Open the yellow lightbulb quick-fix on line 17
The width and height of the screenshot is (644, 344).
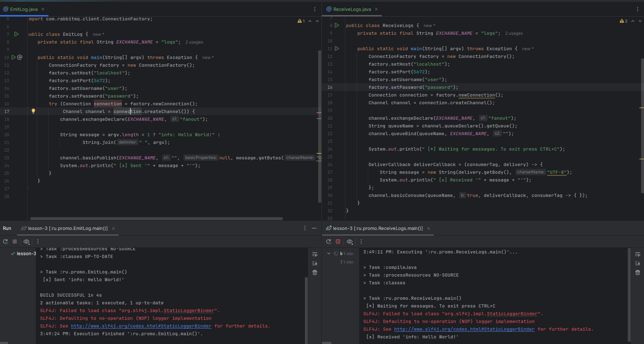33,111
